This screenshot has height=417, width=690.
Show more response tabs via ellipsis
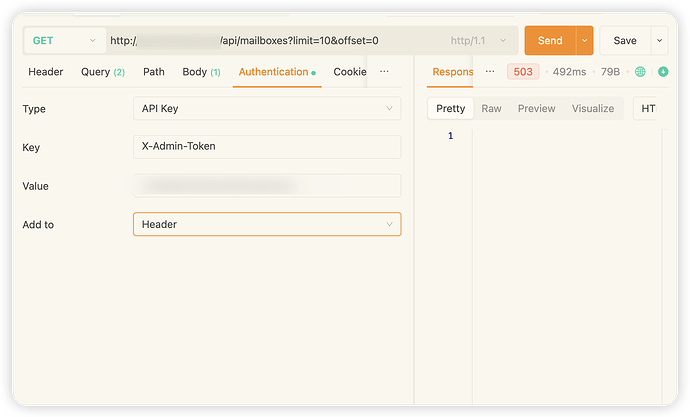coord(490,71)
